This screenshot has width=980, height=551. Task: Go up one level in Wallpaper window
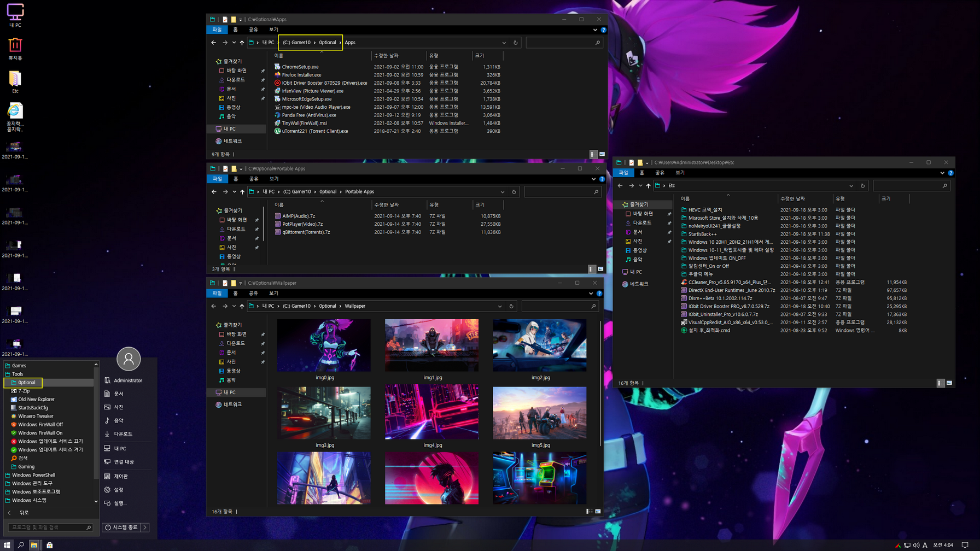(242, 306)
